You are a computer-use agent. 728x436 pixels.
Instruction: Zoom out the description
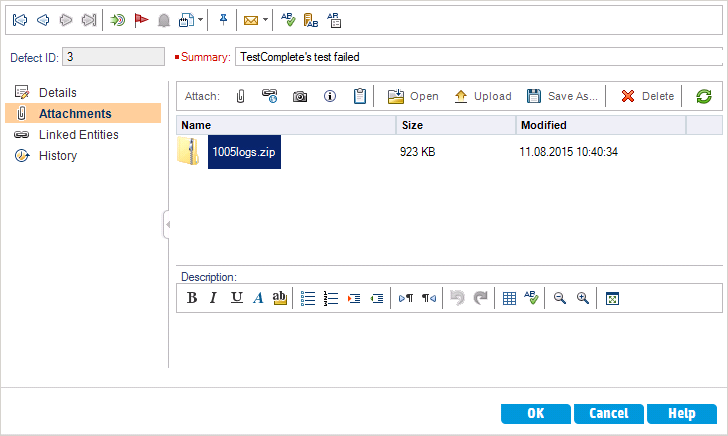coord(560,298)
